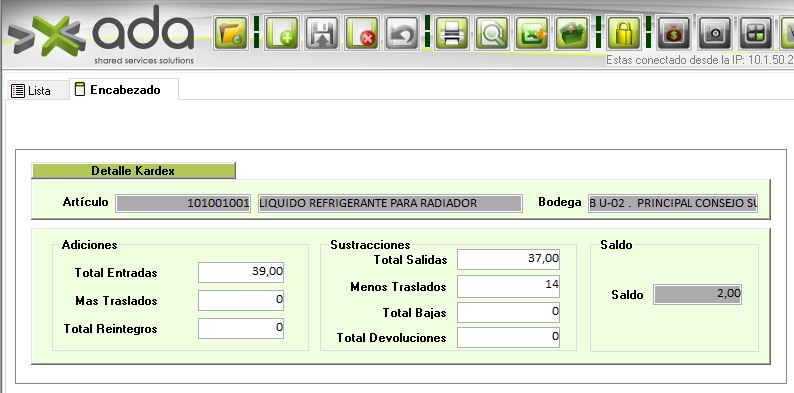
Task: Click the safe vault icon
Action: (715, 33)
